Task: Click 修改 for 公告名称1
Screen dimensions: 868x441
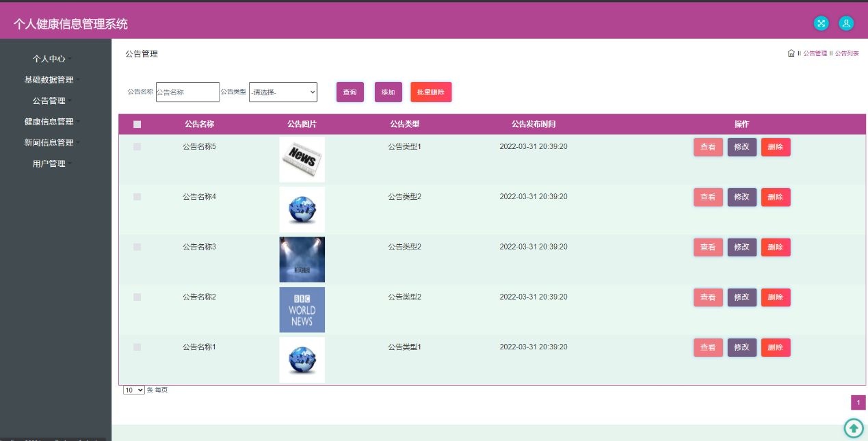Action: 742,347
